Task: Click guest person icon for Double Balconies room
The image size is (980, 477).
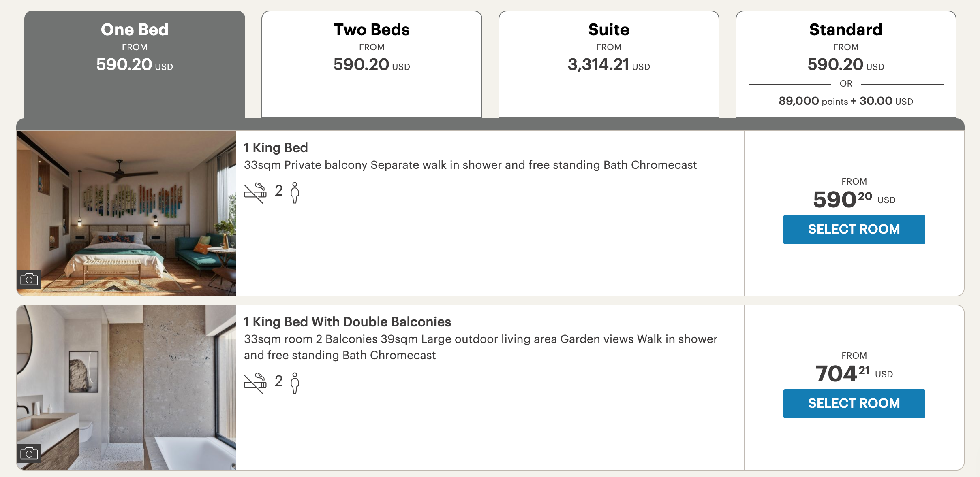Action: (x=295, y=383)
